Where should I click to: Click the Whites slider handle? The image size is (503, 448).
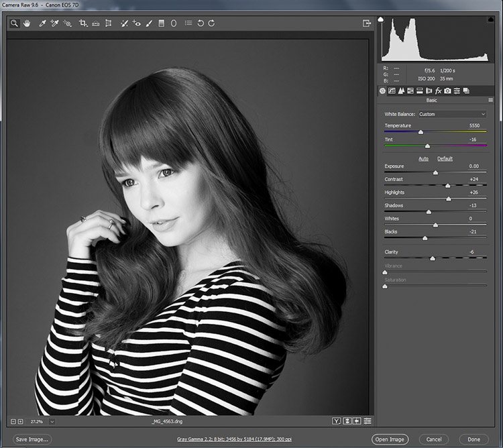pyautogui.click(x=435, y=225)
